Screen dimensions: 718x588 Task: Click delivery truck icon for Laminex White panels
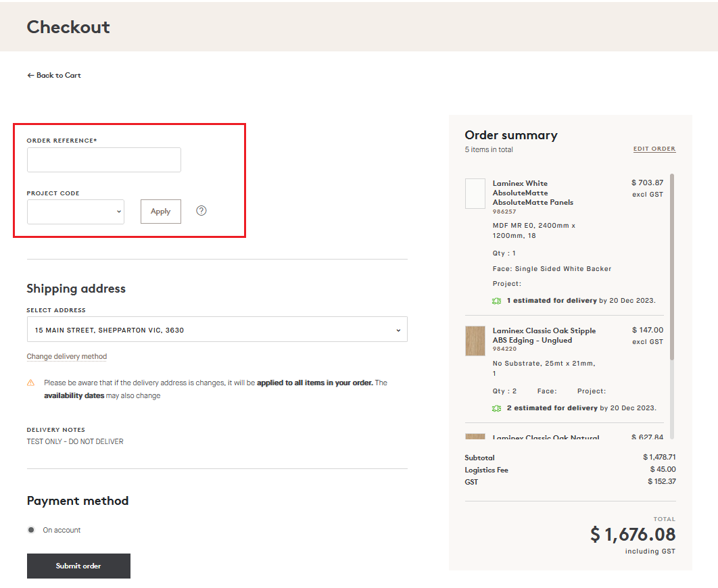coord(497,301)
